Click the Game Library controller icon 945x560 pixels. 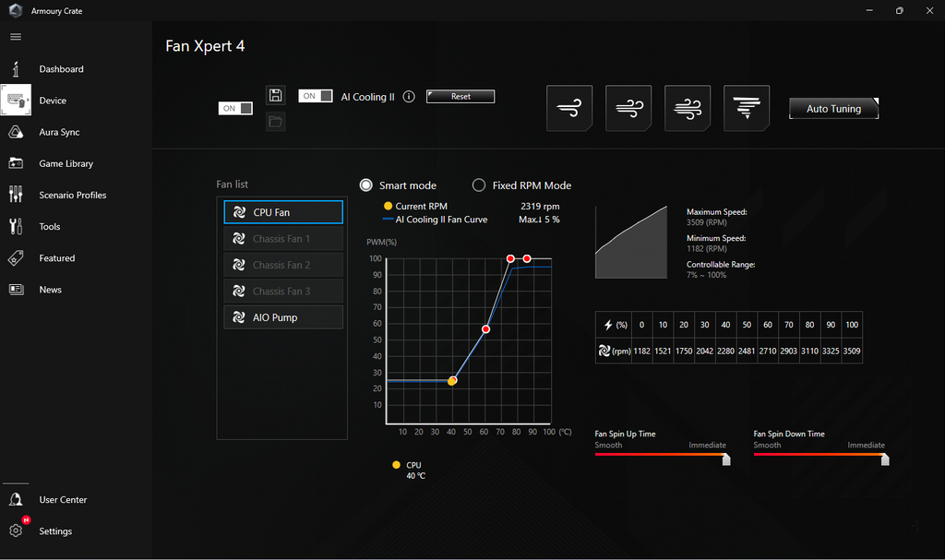pyautogui.click(x=16, y=163)
